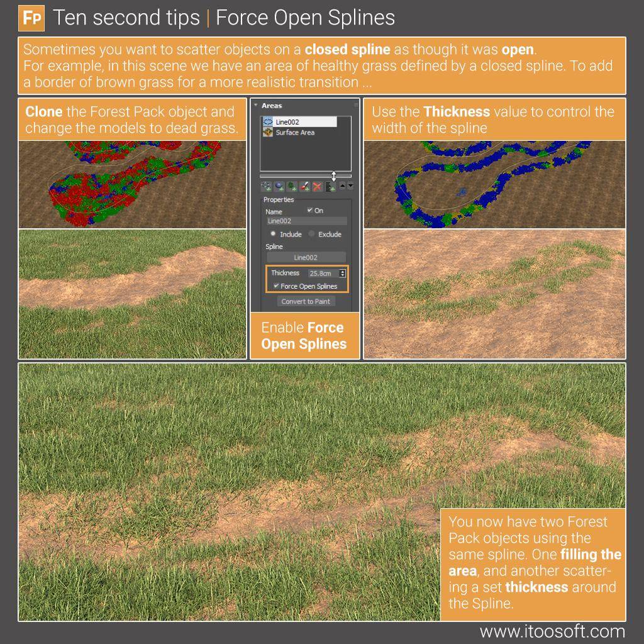Click the delete area icon
Image resolution: width=644 pixels, height=644 pixels.
pos(318,187)
